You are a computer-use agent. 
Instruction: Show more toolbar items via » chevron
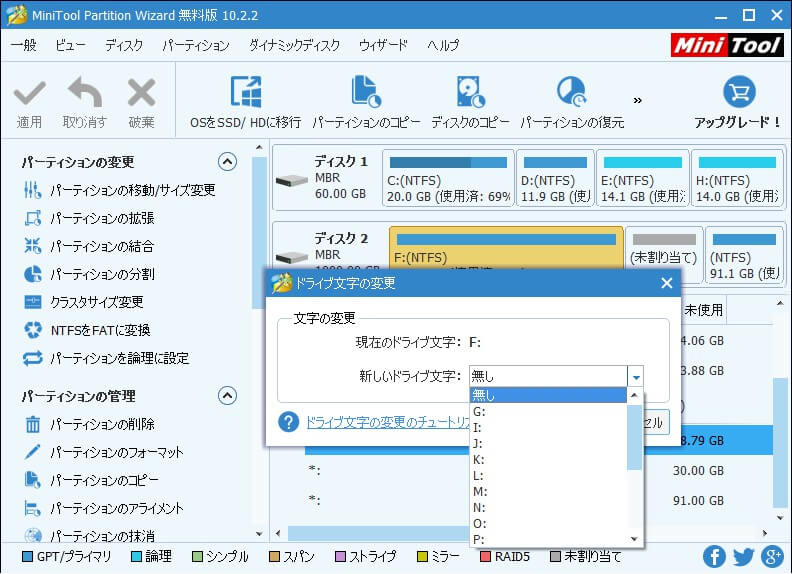point(637,100)
